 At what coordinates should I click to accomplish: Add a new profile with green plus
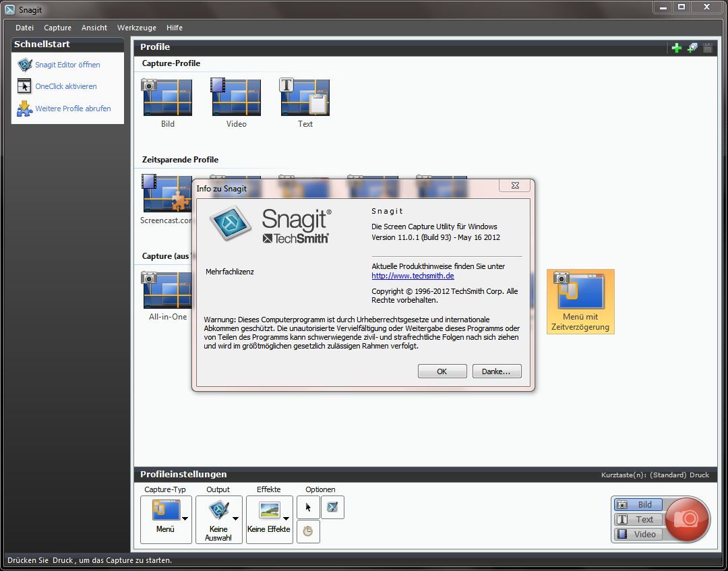click(677, 47)
